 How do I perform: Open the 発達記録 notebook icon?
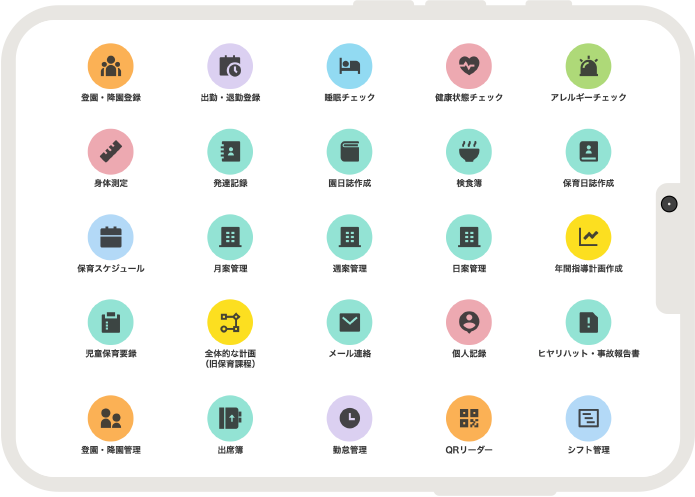(230, 152)
